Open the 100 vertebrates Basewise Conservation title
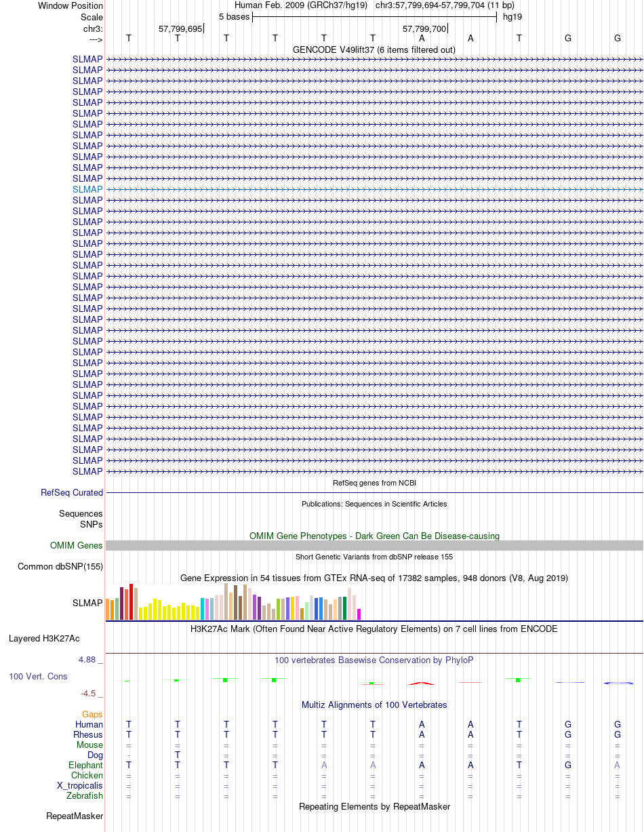The width and height of the screenshot is (644, 832). 374,660
